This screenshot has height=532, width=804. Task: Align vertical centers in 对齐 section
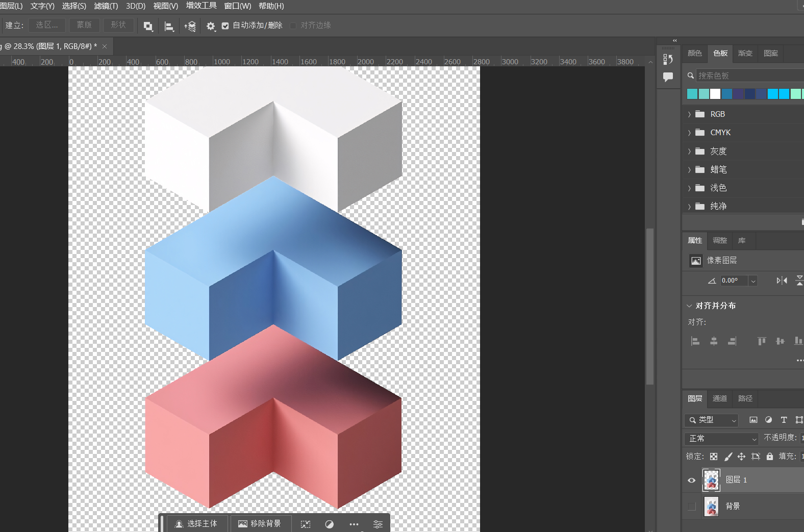click(x=780, y=341)
